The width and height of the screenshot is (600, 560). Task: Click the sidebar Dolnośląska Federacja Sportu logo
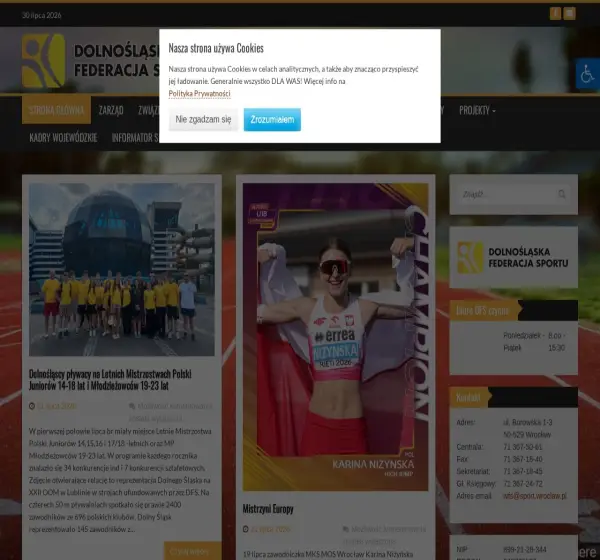[x=513, y=257]
